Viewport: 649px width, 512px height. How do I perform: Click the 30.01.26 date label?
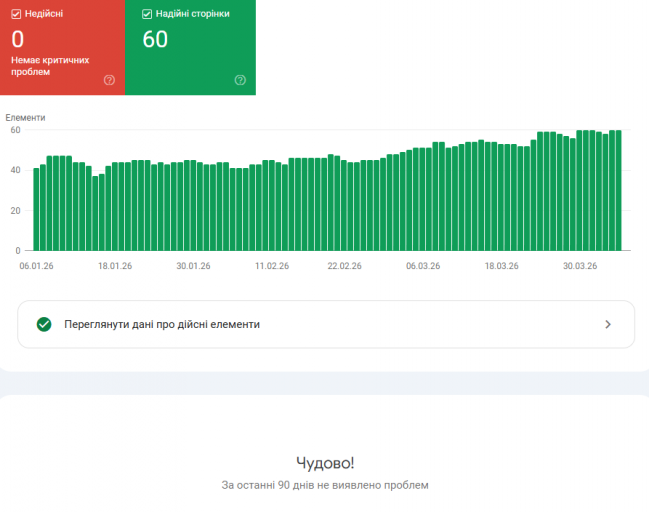pos(193,266)
